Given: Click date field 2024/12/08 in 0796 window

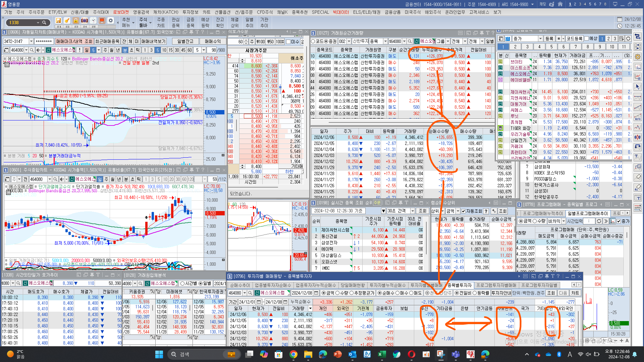Looking at the screenshot, I should 302,293.
